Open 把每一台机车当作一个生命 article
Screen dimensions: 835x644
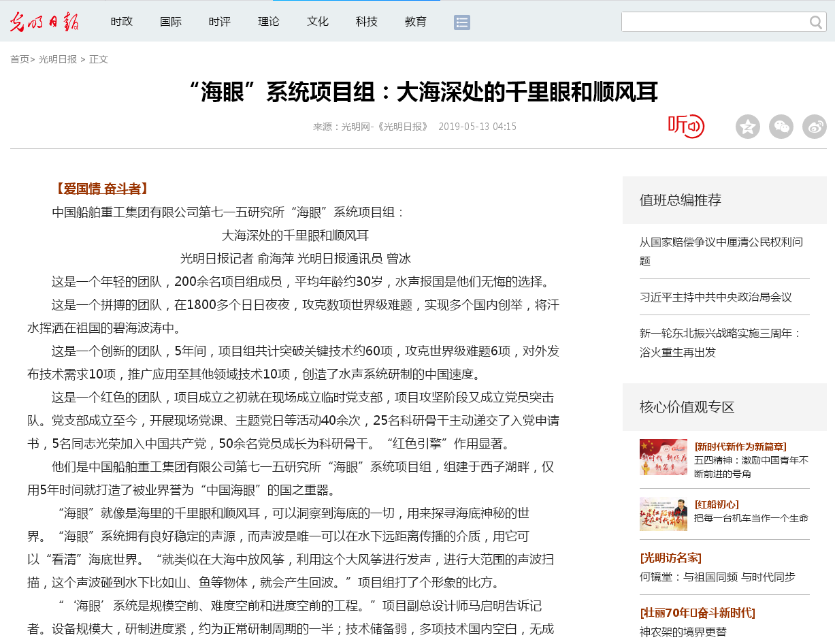pyautogui.click(x=751, y=518)
